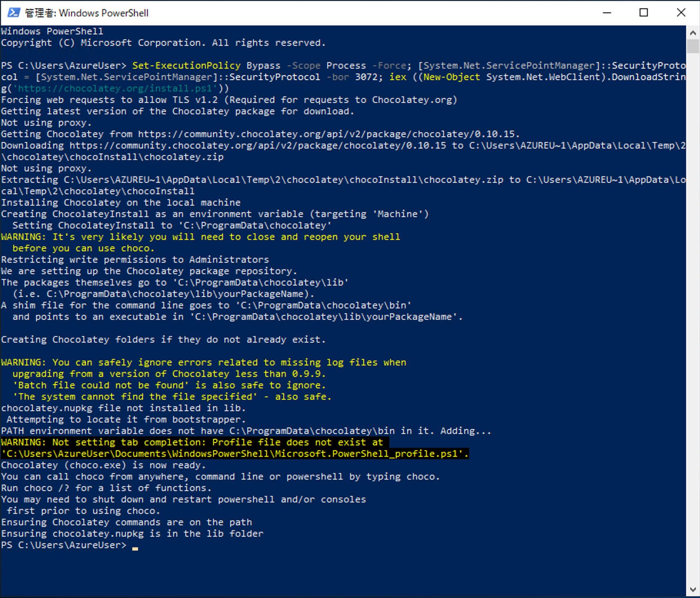The image size is (700, 598).
Task: Click 'Restricting write permissions to Administrators' line
Action: pos(135,260)
